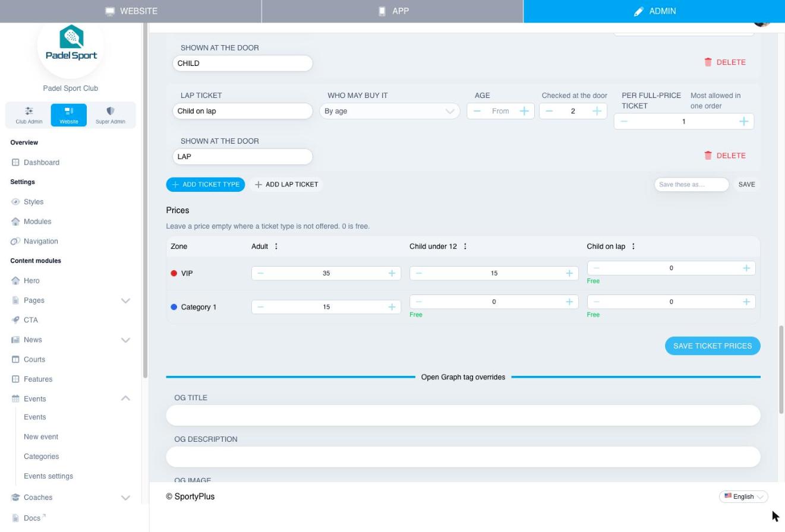Increase VIP Adult price with plus
This screenshot has height=532, width=785.
392,273
